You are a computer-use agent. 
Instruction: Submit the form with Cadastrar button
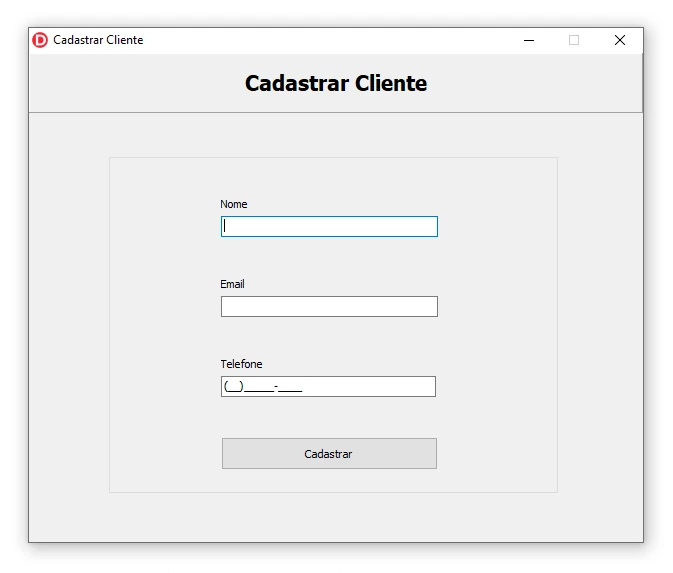pos(329,453)
